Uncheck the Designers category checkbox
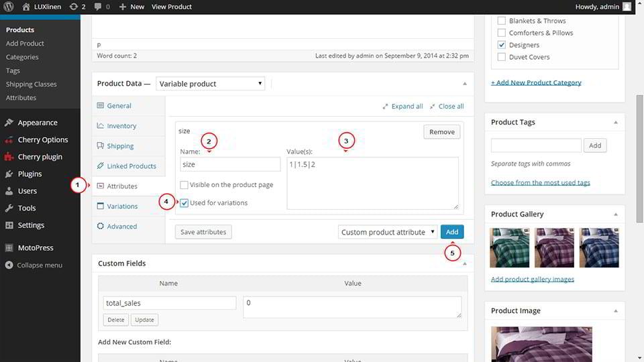Image resolution: width=644 pixels, height=362 pixels. (501, 45)
